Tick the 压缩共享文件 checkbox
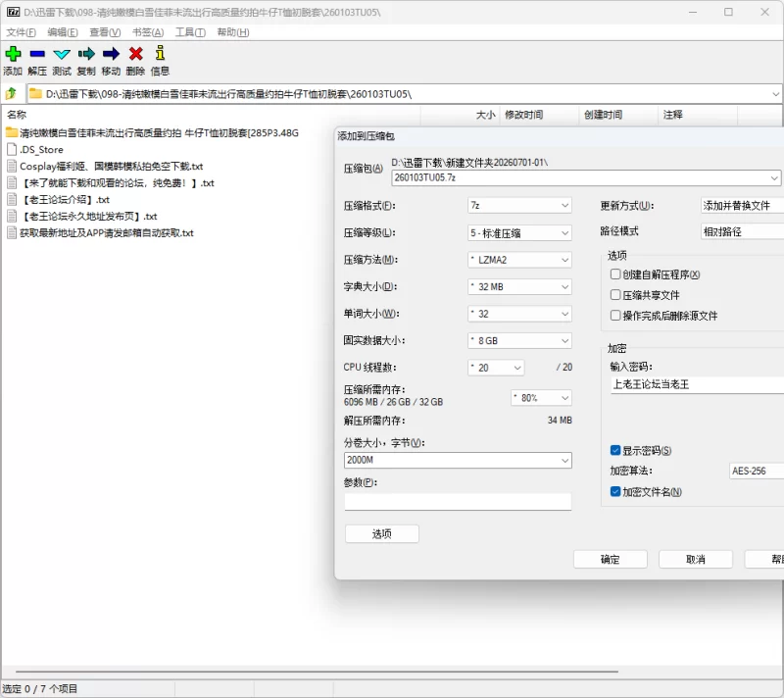This screenshot has width=784, height=698. tap(615, 294)
